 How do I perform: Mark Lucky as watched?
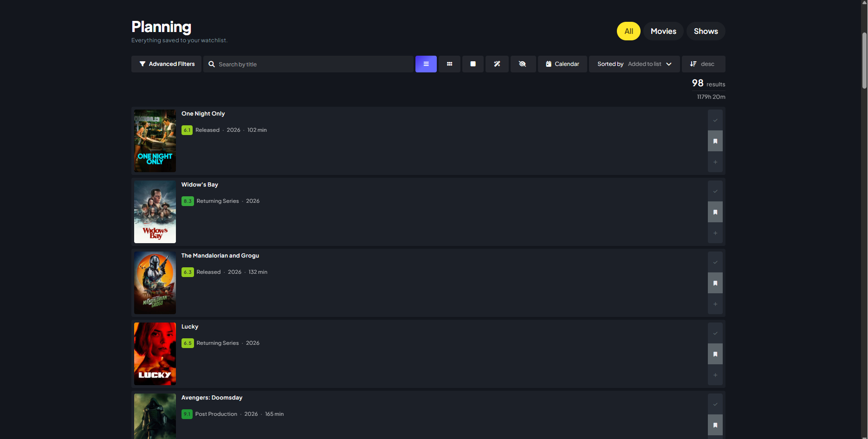[715, 333]
